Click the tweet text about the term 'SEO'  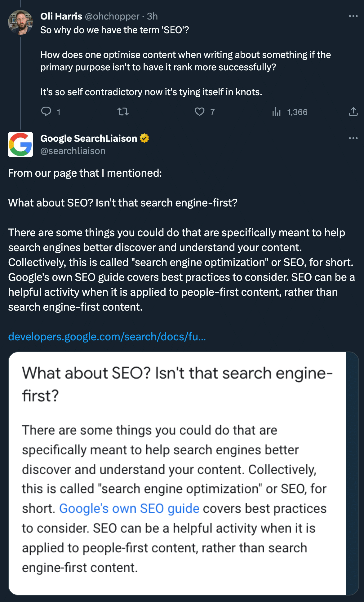point(115,30)
